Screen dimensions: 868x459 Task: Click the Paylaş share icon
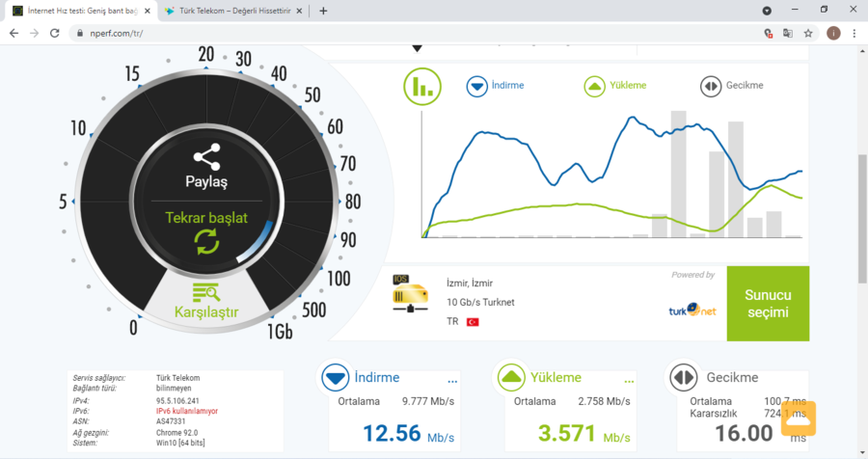(x=206, y=156)
